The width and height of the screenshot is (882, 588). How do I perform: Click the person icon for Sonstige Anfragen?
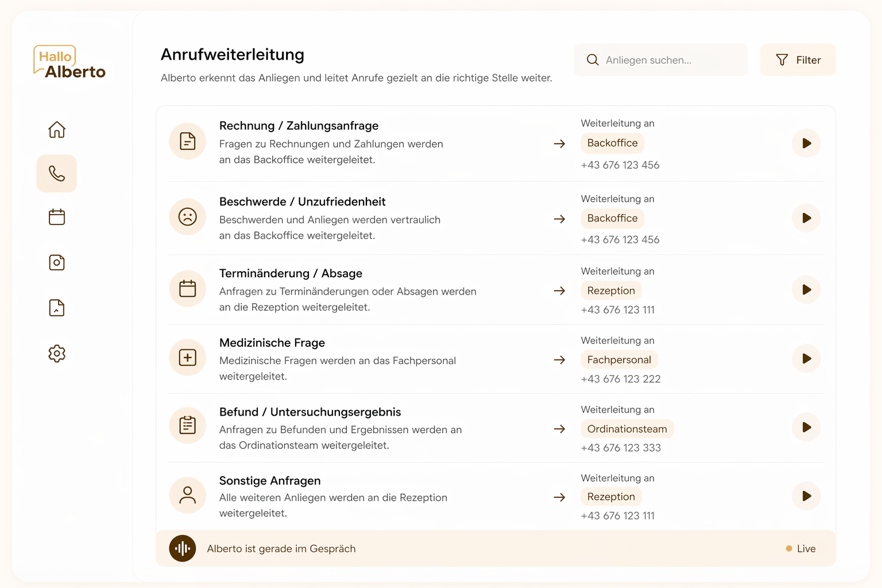[x=188, y=495]
